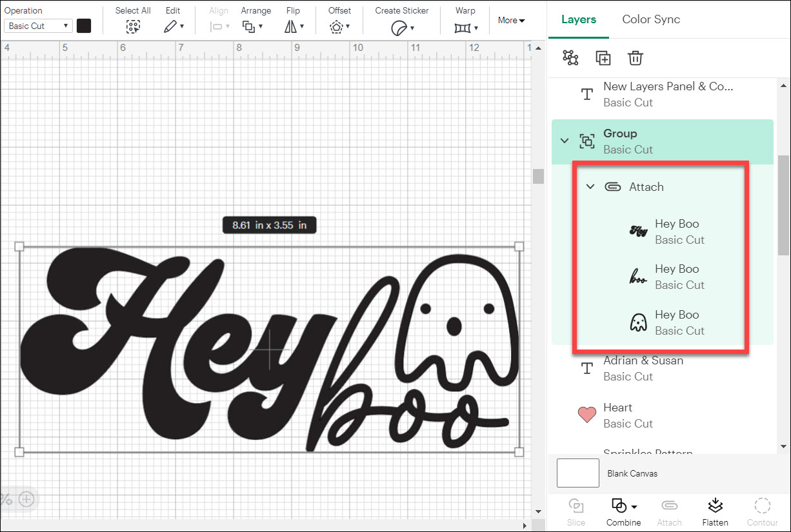Viewport: 791px width, 532px height.
Task: Click the Flatten button
Action: coord(714,511)
